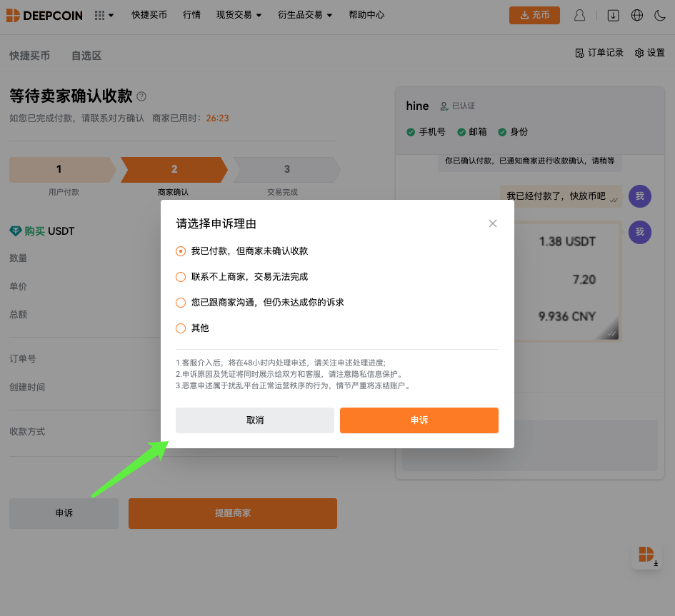Viewport: 675px width, 616px height.
Task: Expand the 衍生品交易 dropdown
Action: tap(304, 14)
